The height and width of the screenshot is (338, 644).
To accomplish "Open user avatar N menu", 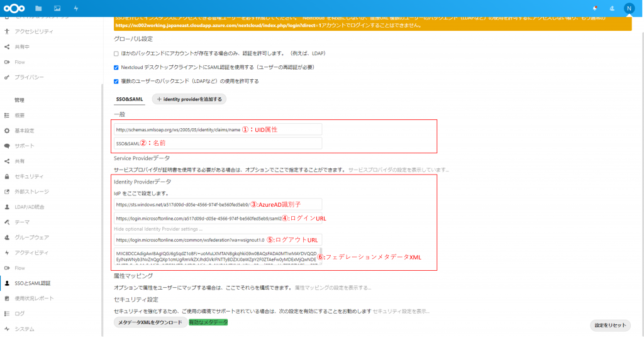I will (629, 8).
